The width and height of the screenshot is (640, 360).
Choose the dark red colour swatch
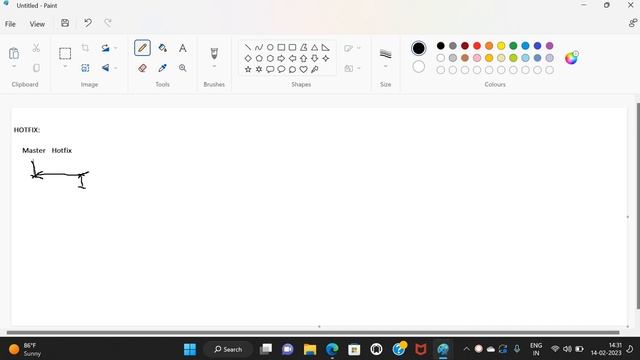tap(465, 46)
